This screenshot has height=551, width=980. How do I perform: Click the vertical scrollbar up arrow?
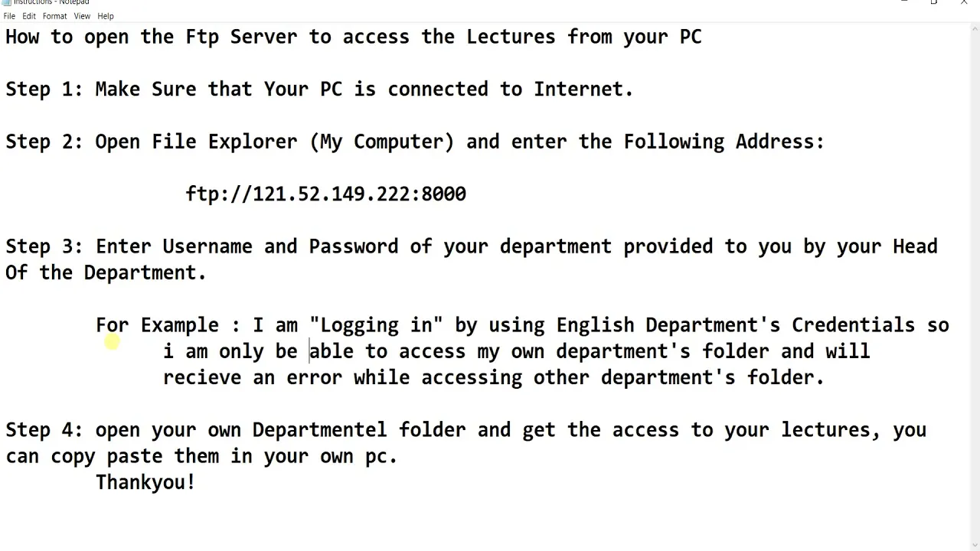[x=974, y=29]
